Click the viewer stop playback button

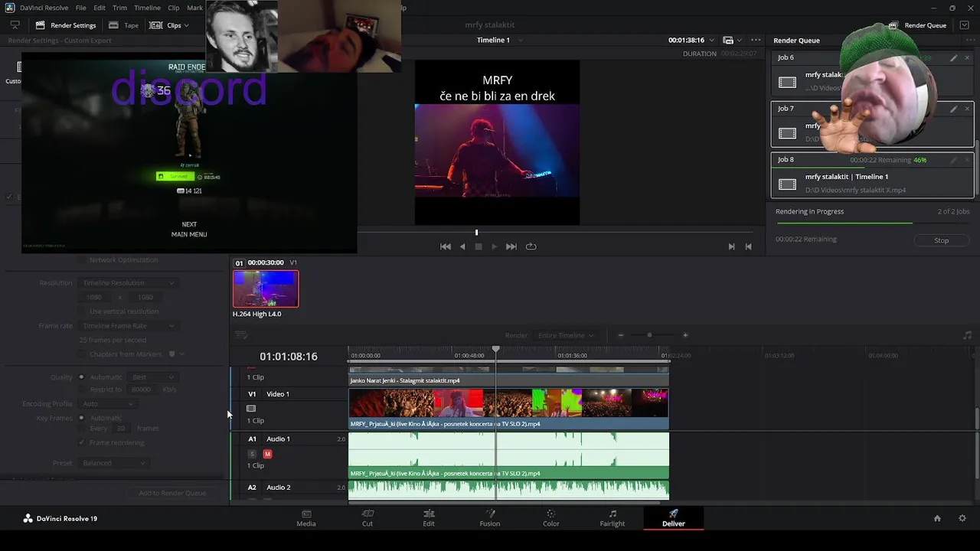[479, 246]
